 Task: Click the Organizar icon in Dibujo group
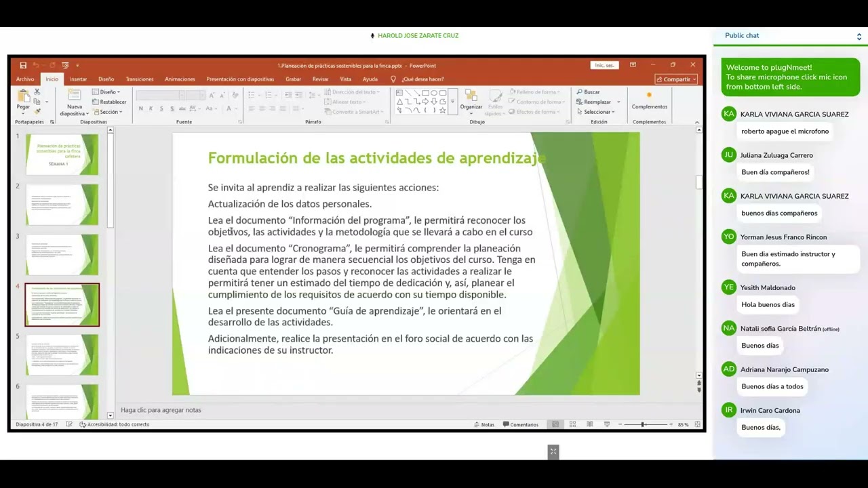[x=471, y=96]
